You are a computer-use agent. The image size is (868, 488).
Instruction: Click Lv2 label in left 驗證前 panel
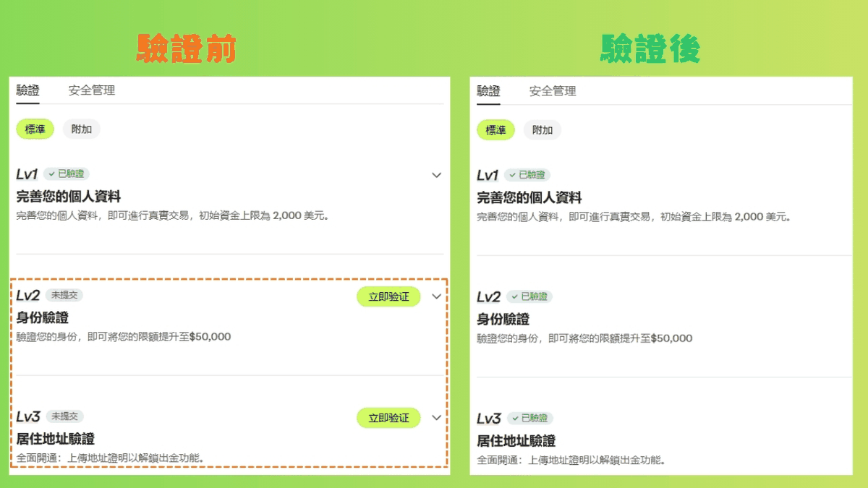pyautogui.click(x=28, y=296)
